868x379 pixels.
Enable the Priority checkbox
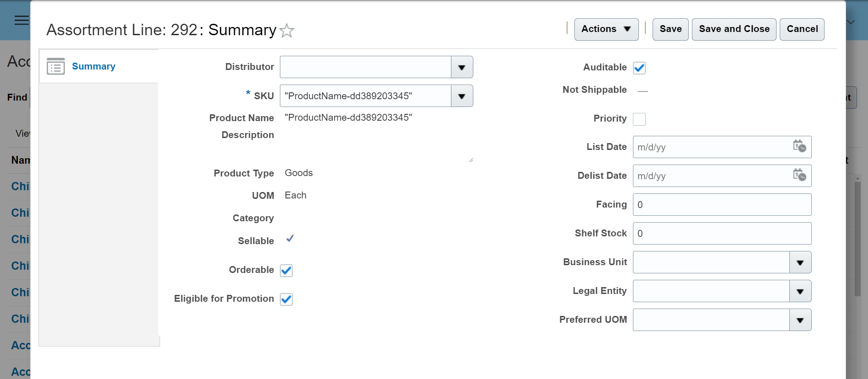[x=639, y=119]
